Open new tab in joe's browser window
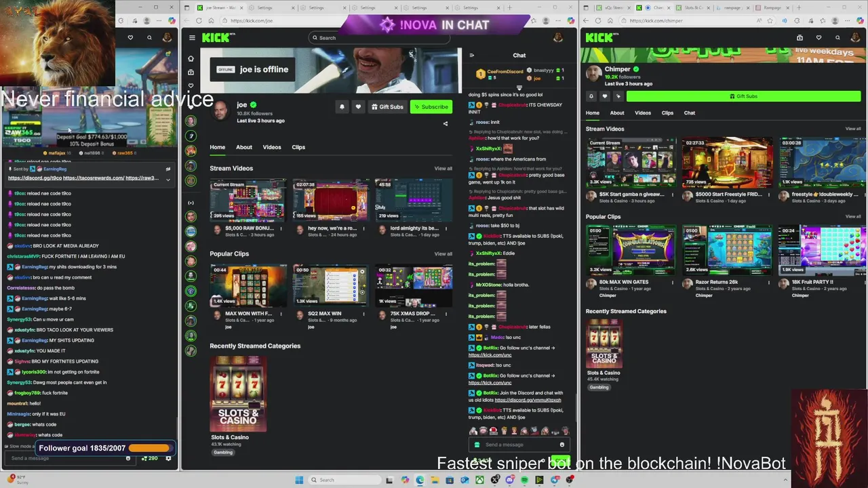The height and width of the screenshot is (488, 868). pyautogui.click(x=509, y=7)
